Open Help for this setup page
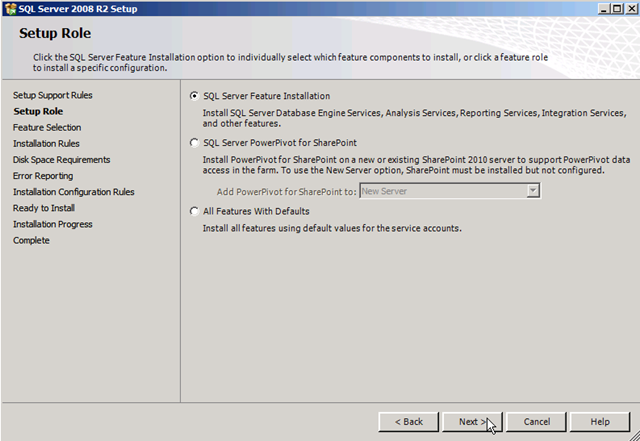Image resolution: width=640 pixels, height=441 pixels. [600, 421]
